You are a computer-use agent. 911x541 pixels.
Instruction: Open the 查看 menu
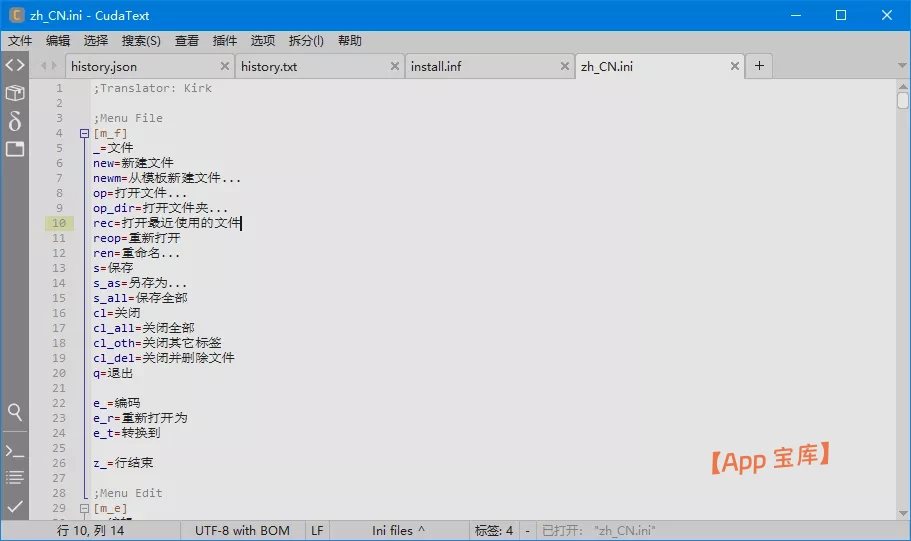[x=186, y=41]
